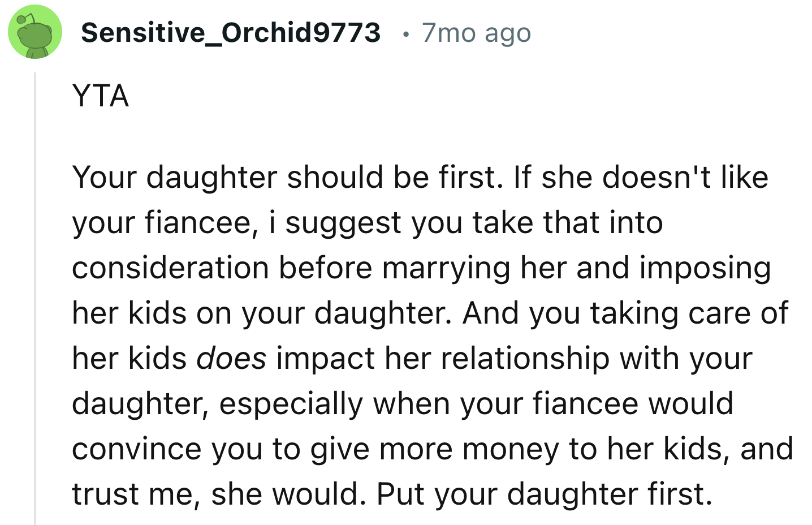Click the "YTA" verdict text
The height and width of the screenshot is (525, 812).
click(101, 96)
